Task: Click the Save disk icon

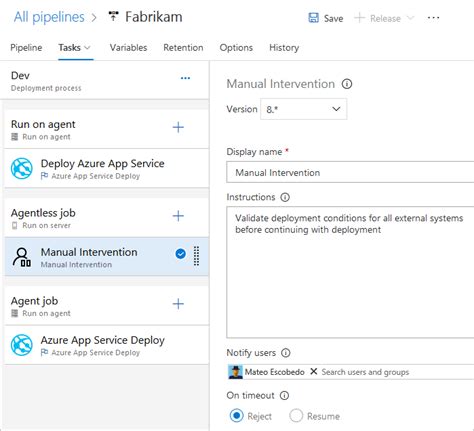Action: click(313, 18)
